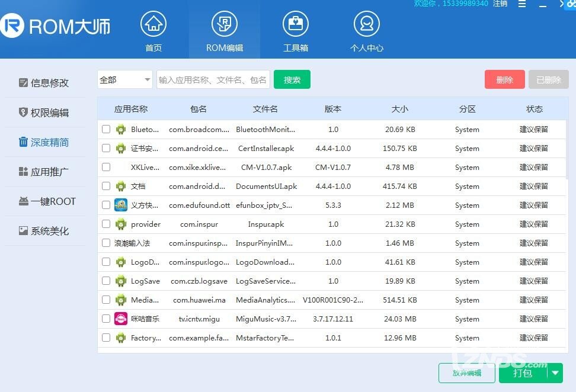Click the green 打包 button
The image size is (576, 392).
point(523,373)
